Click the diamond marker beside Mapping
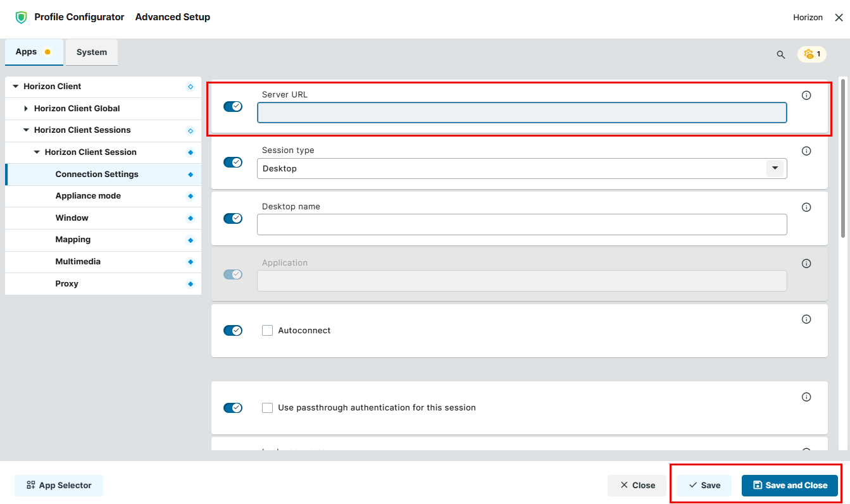Viewport: 850px width, 504px height. (191, 240)
